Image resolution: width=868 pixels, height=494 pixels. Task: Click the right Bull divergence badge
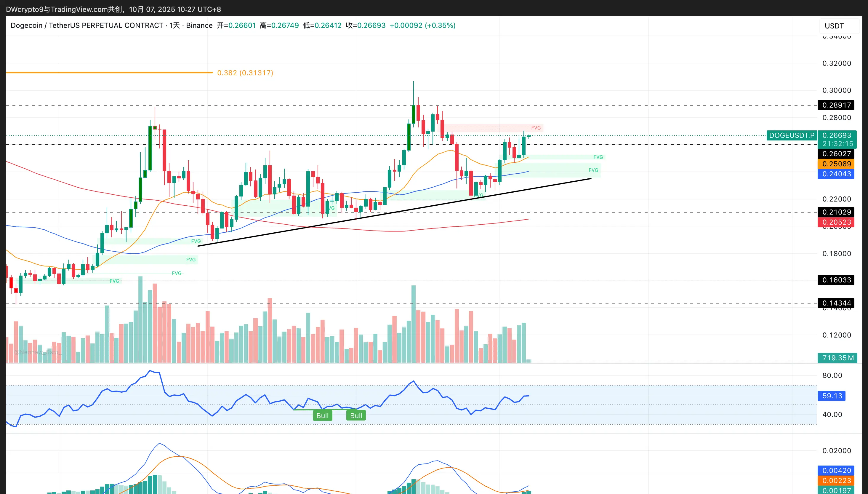tap(356, 416)
